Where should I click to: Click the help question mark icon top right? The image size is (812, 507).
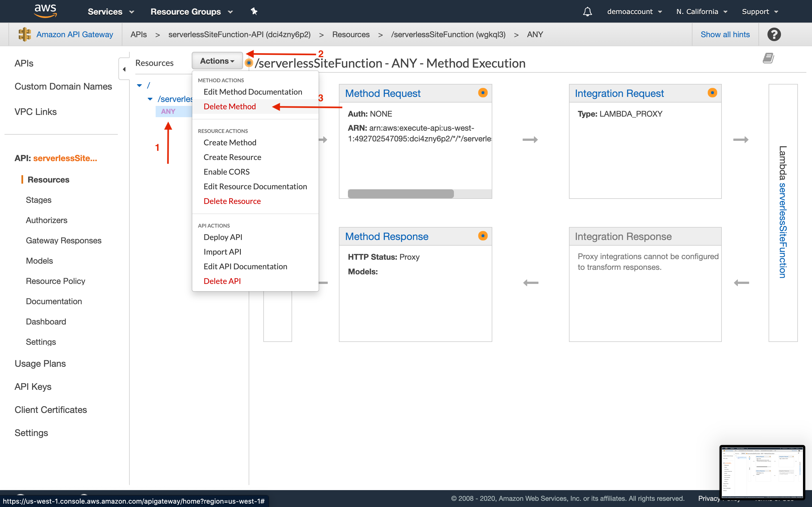pos(774,34)
